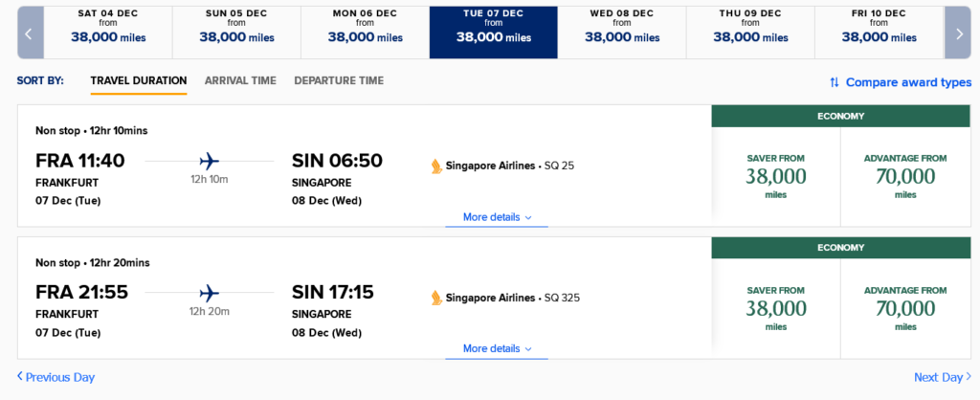This screenshot has height=400, width=980.
Task: Click the compare award types swap icon
Action: pyautogui.click(x=835, y=82)
